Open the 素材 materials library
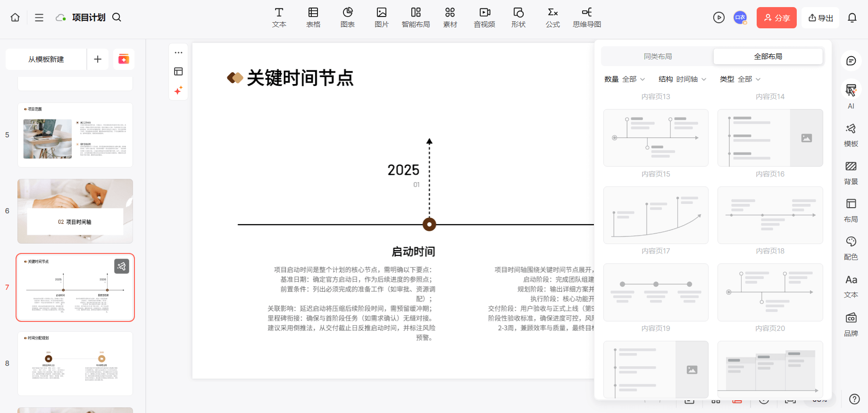The image size is (868, 413). click(450, 17)
